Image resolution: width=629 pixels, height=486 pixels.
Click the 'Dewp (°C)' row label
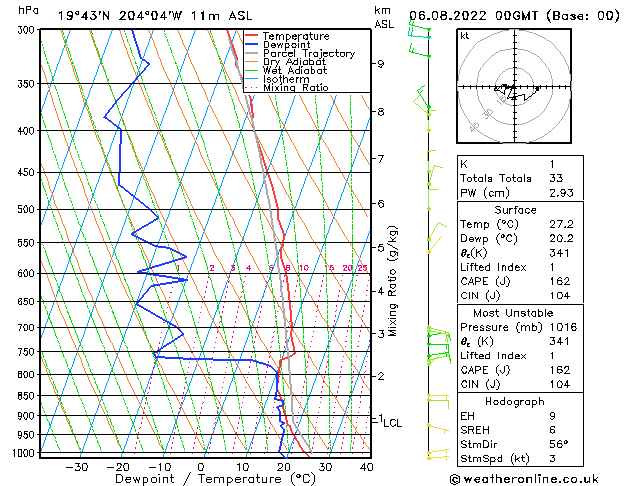click(489, 239)
